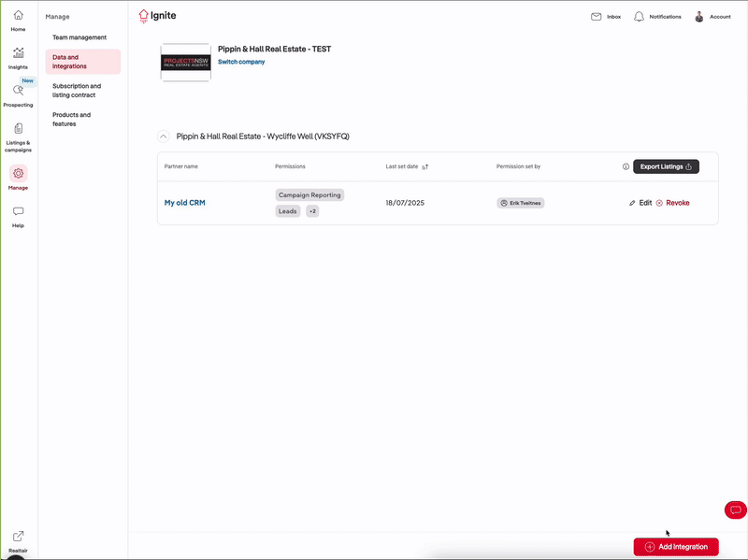The image size is (748, 560).
Task: Expand the +2 additional permissions badge
Action: click(x=312, y=211)
